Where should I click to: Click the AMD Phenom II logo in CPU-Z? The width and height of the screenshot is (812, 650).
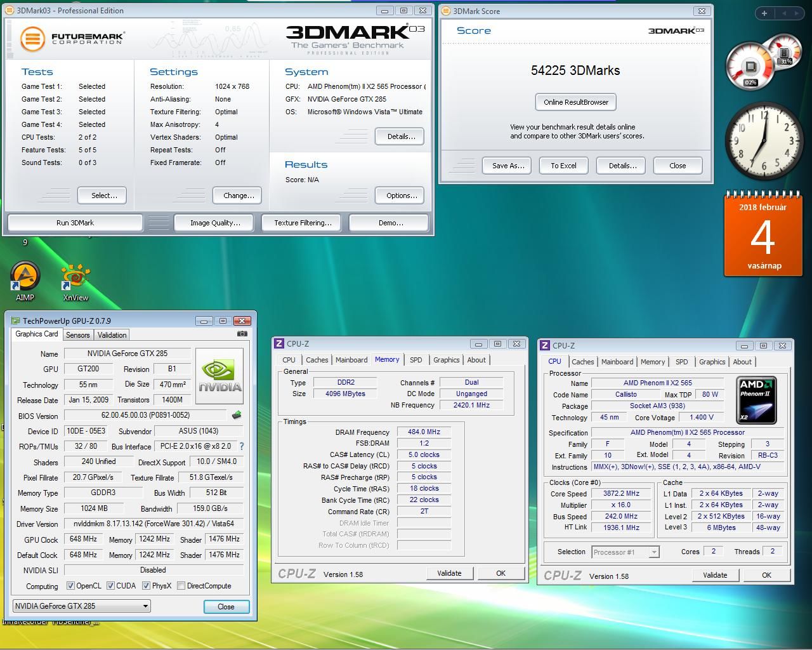pyautogui.click(x=756, y=400)
